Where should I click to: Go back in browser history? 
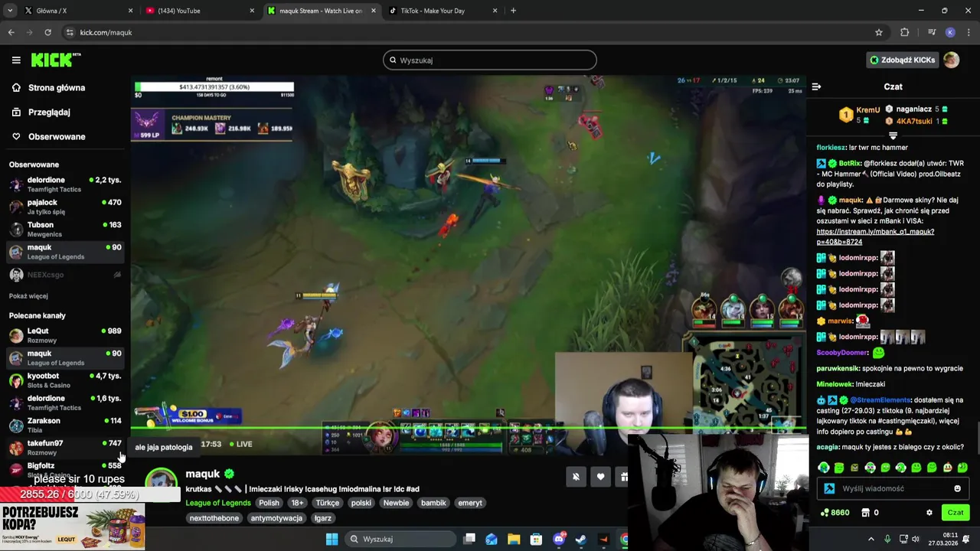(x=11, y=32)
